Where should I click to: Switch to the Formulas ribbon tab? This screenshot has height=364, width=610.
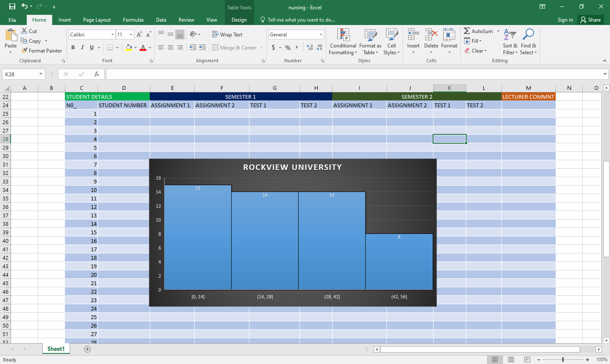point(133,19)
